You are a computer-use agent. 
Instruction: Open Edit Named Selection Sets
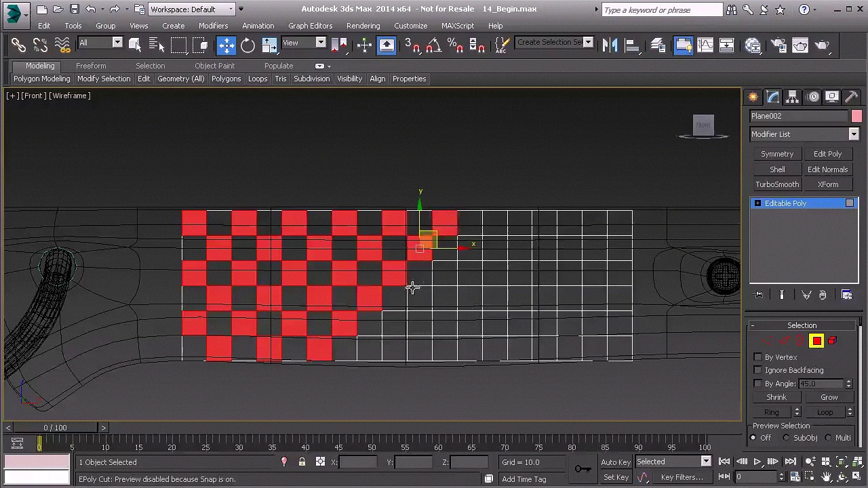click(502, 45)
